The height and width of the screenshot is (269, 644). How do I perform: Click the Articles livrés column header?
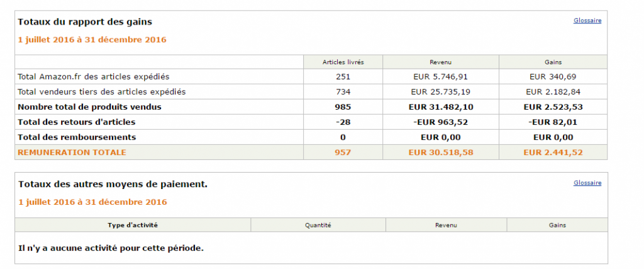[x=343, y=62]
